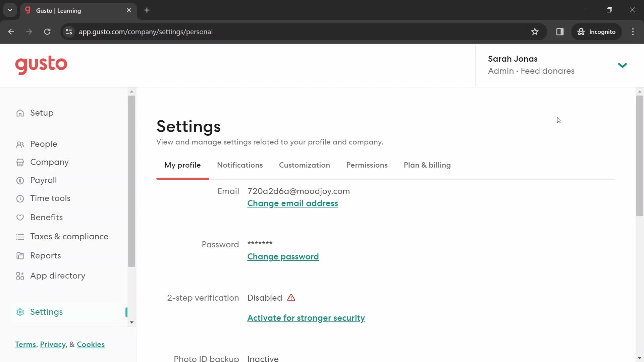
Task: Click Change password link
Action: pyautogui.click(x=283, y=256)
